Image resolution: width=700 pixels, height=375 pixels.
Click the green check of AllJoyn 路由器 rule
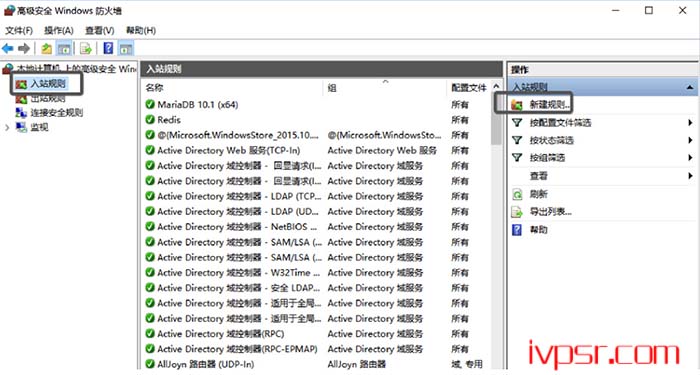[150, 364]
